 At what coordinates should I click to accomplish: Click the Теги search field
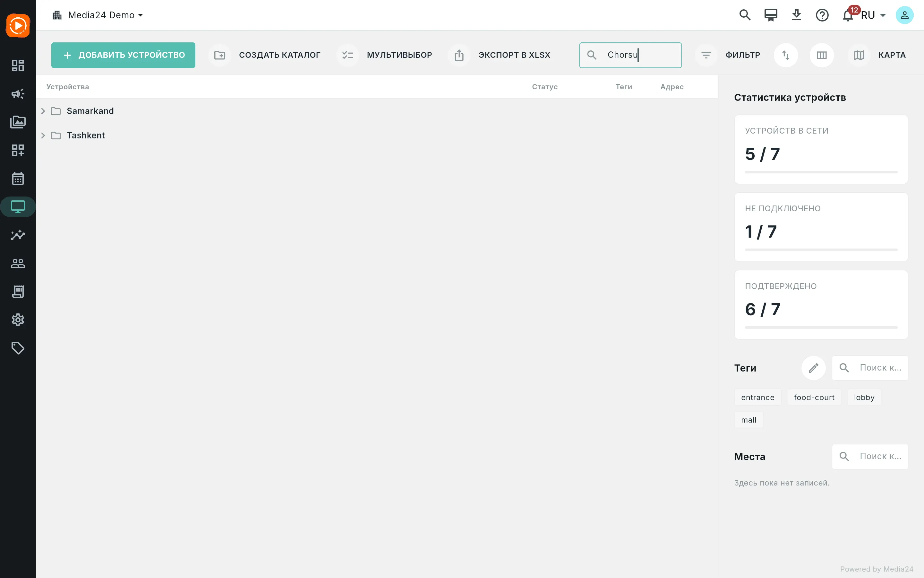(870, 368)
